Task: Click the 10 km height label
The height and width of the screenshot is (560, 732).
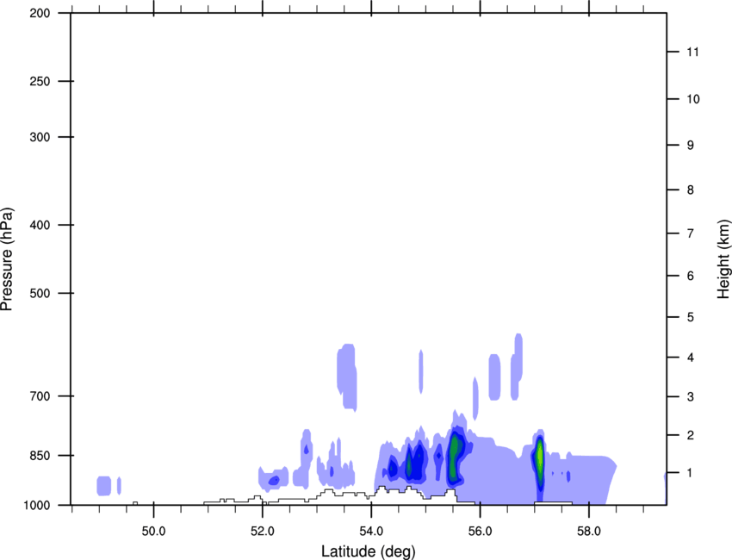Action: 693,99
